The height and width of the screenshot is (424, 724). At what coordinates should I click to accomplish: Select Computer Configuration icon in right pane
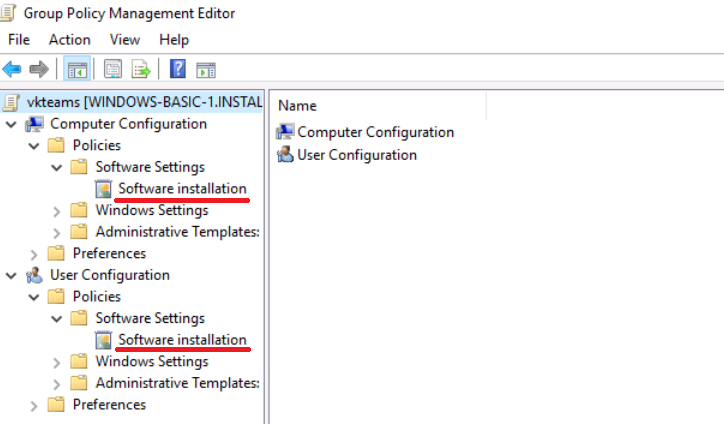[x=285, y=132]
